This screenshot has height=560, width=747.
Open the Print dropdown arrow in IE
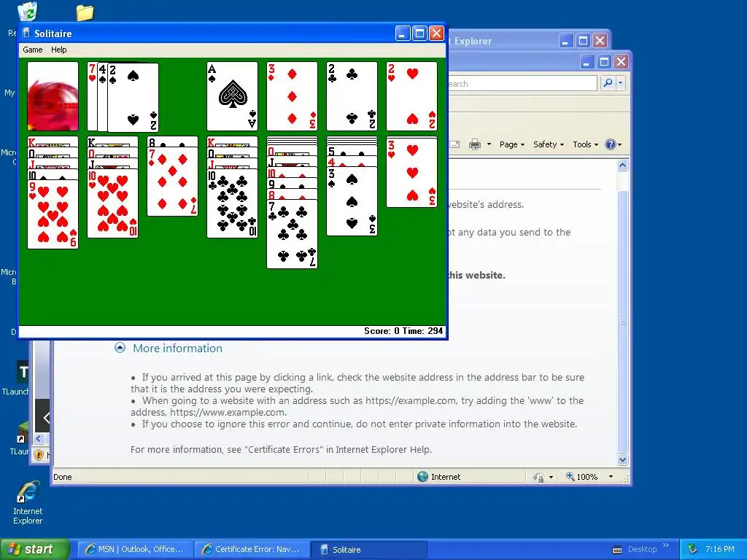click(x=489, y=144)
